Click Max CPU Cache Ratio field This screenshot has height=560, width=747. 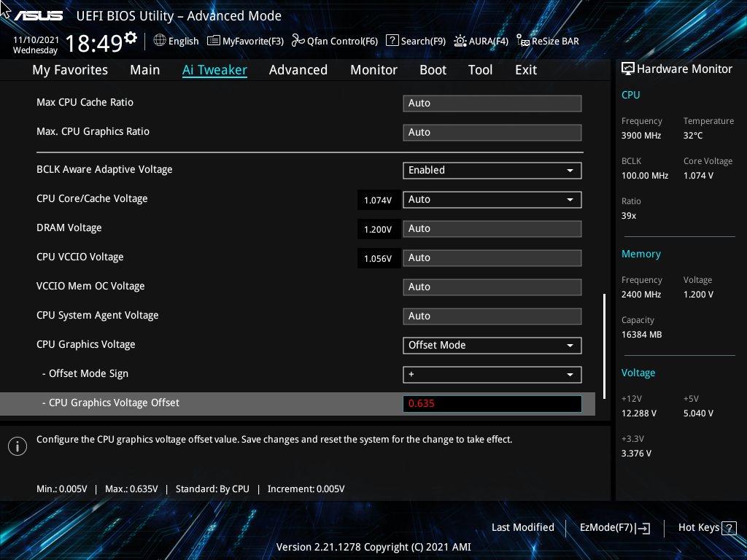click(x=492, y=104)
